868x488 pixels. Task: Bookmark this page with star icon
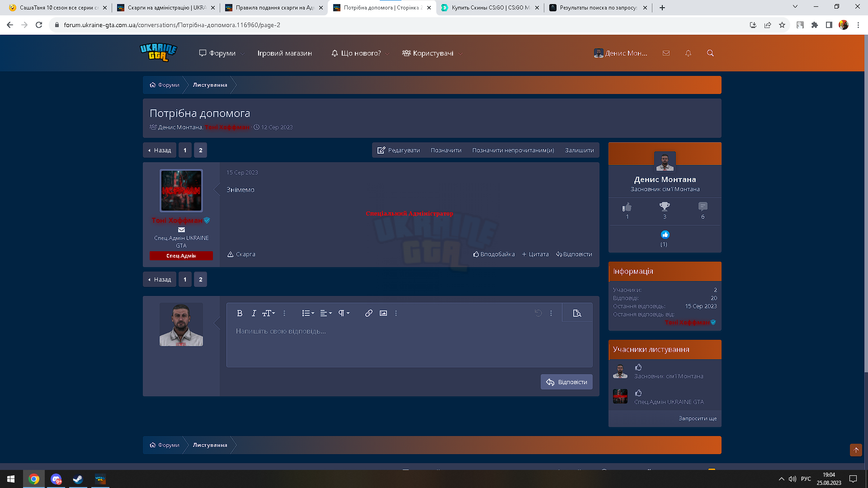click(782, 25)
